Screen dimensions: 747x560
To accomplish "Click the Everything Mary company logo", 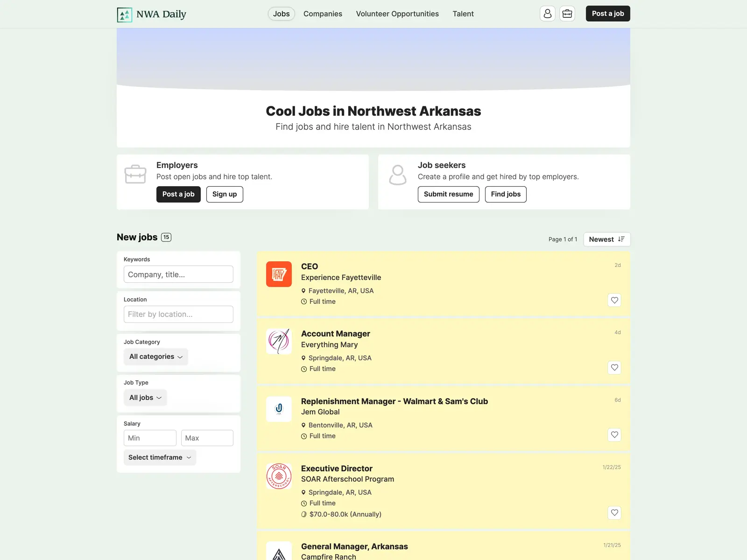I will pyautogui.click(x=279, y=341).
